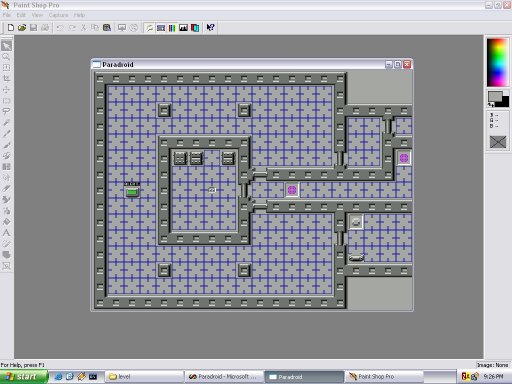
Task: Toggle the Histogram window toolbar button
Action: [183, 28]
